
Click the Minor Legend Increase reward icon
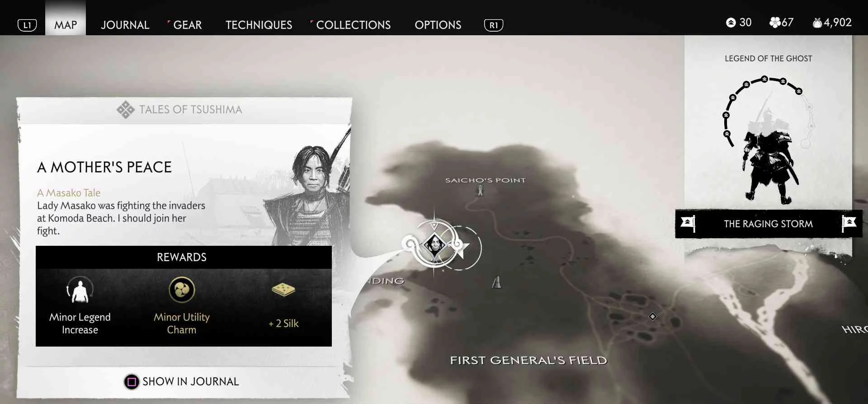pos(80,289)
